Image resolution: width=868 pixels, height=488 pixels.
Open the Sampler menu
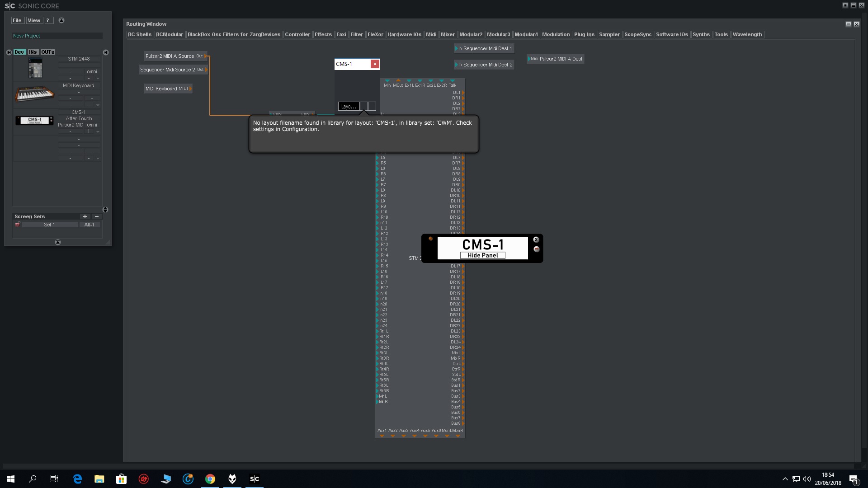click(x=609, y=34)
